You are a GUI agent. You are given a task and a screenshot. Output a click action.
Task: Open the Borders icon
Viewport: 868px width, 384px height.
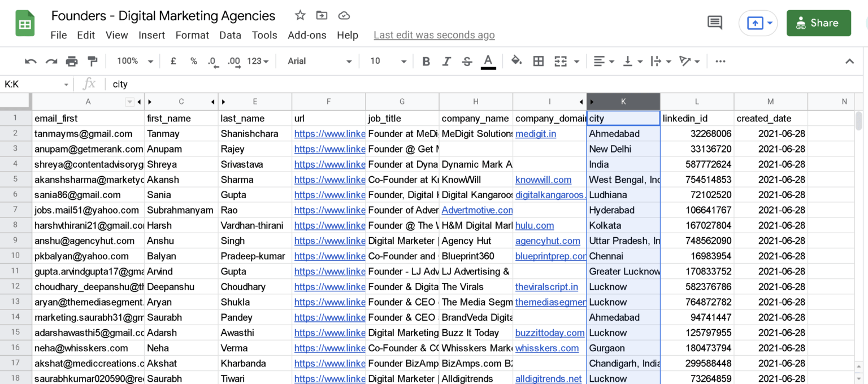click(538, 61)
